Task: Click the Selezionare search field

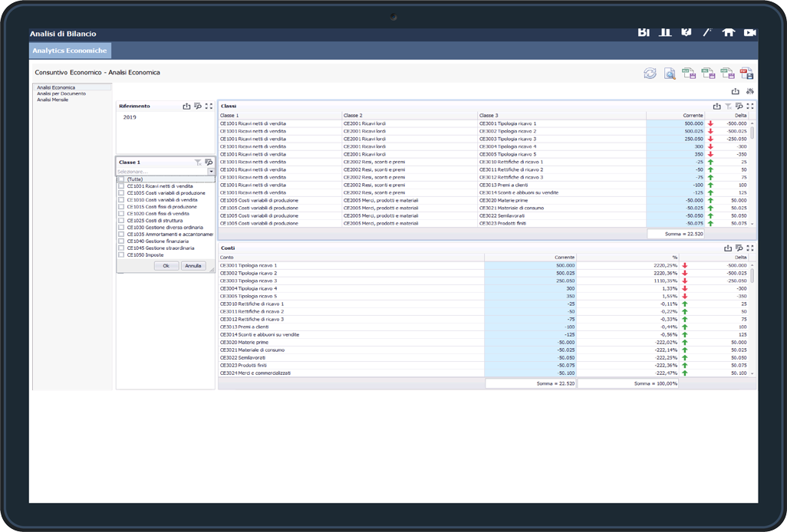Action: 161,172
